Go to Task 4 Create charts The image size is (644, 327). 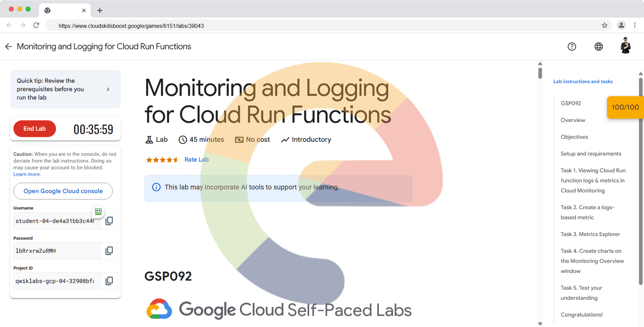pyautogui.click(x=592, y=261)
